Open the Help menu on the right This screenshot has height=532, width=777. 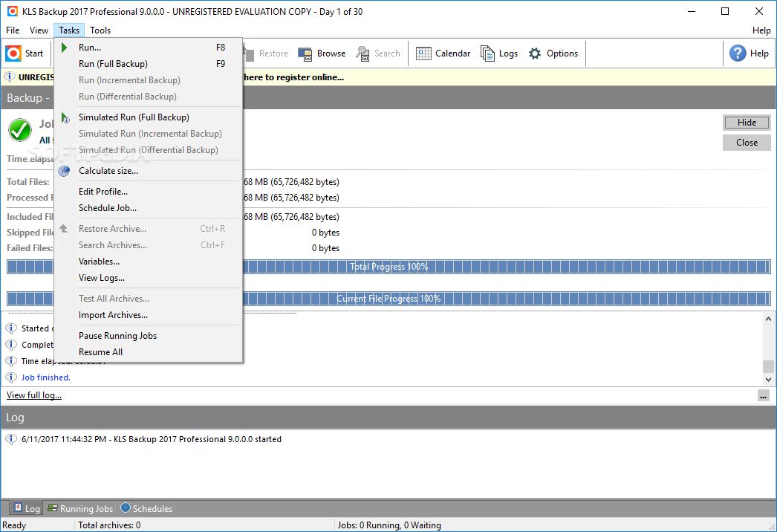(x=761, y=30)
